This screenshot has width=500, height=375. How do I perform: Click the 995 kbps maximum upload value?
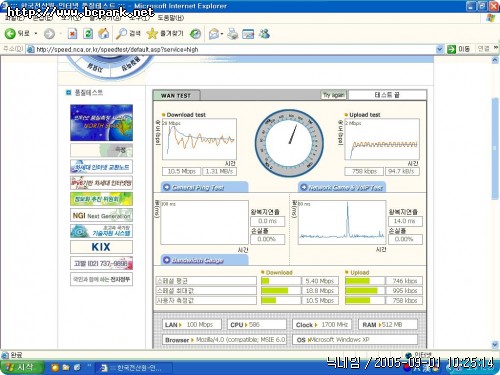click(x=404, y=291)
